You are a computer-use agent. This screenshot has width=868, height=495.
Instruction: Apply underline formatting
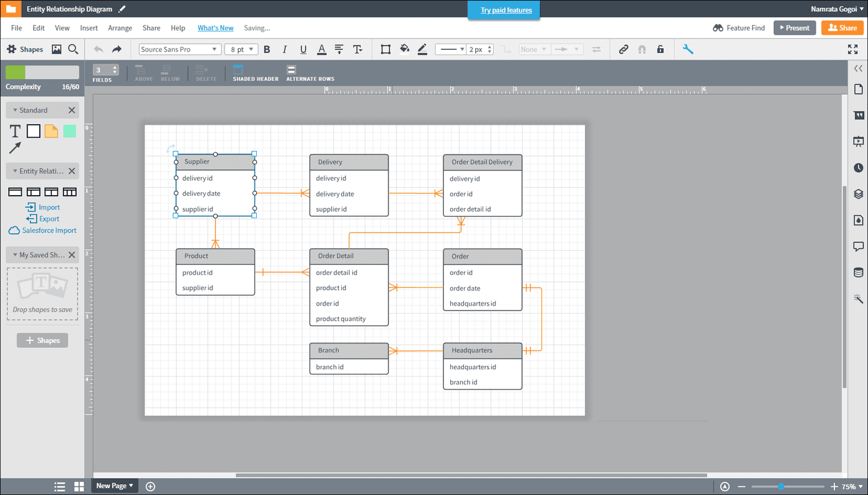(x=303, y=49)
